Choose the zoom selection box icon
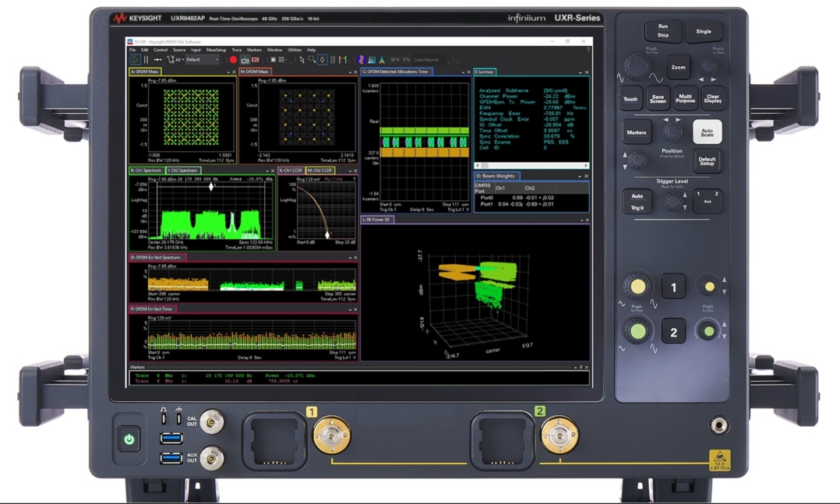This screenshot has height=504, width=840. click(x=312, y=60)
